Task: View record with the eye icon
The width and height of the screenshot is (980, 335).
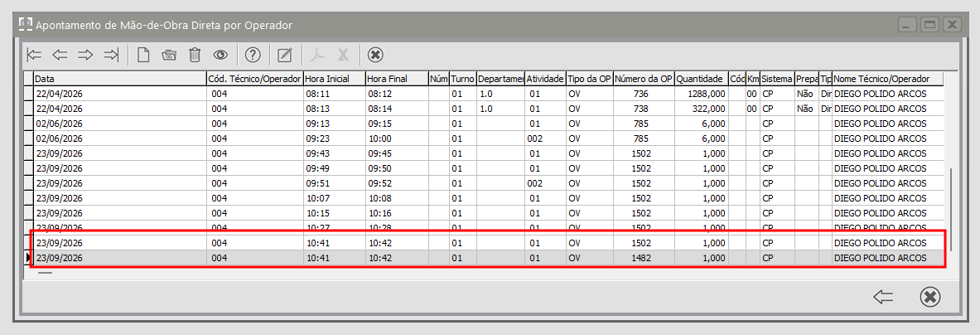Action: [220, 55]
